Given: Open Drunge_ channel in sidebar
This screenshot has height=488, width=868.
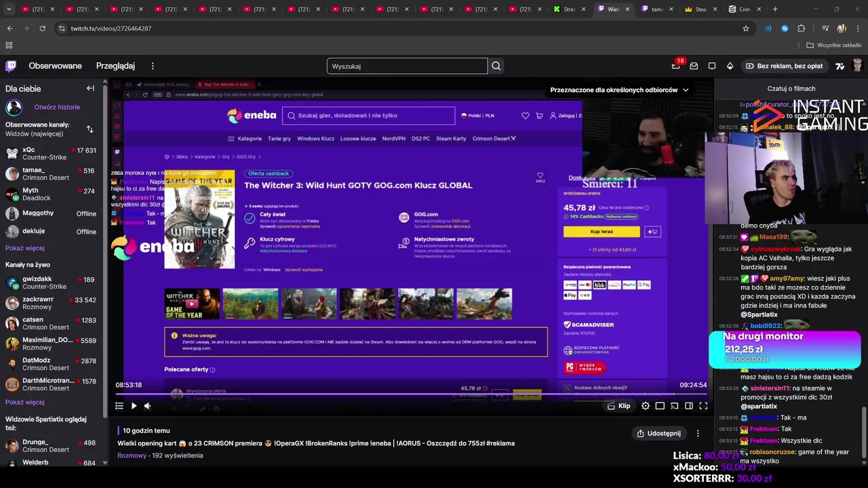Looking at the screenshot, I should pos(51,445).
